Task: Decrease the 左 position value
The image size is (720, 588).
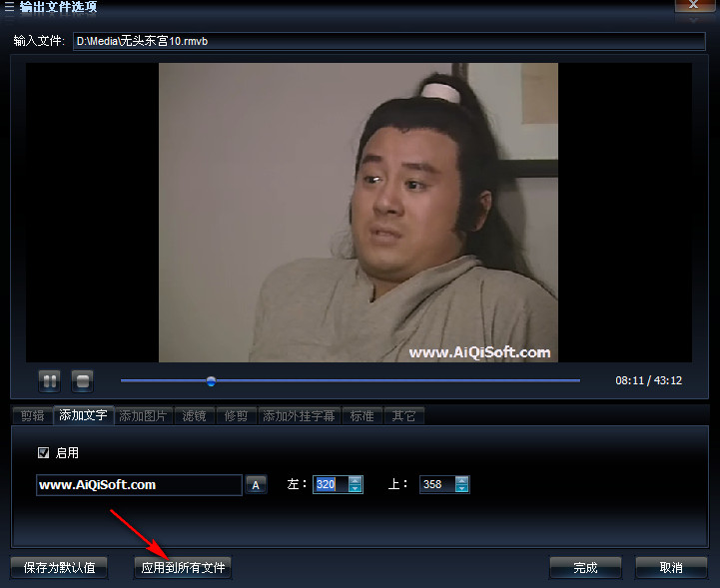Action: tap(355, 488)
